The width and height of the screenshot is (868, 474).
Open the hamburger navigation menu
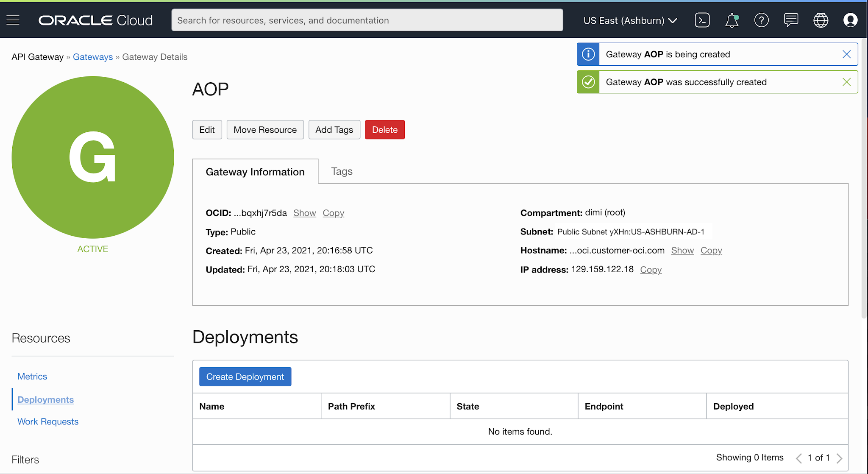(13, 20)
